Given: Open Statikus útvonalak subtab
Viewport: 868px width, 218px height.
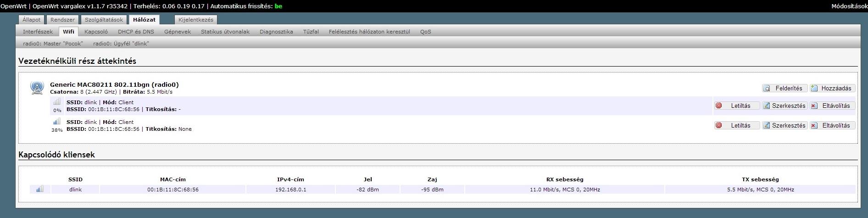Looking at the screenshot, I should [225, 32].
